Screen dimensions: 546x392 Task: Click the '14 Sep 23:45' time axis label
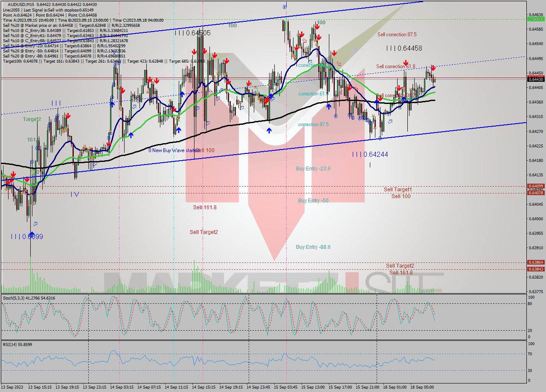click(x=258, y=387)
